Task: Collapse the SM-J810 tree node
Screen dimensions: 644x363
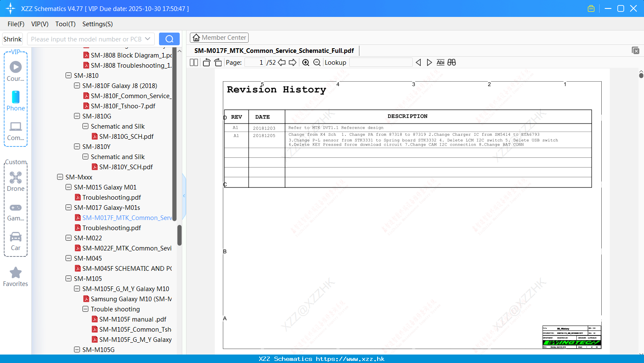Action: (x=69, y=75)
